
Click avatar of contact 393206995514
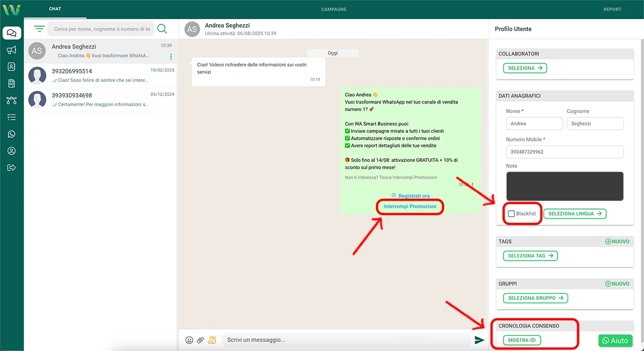(x=38, y=75)
